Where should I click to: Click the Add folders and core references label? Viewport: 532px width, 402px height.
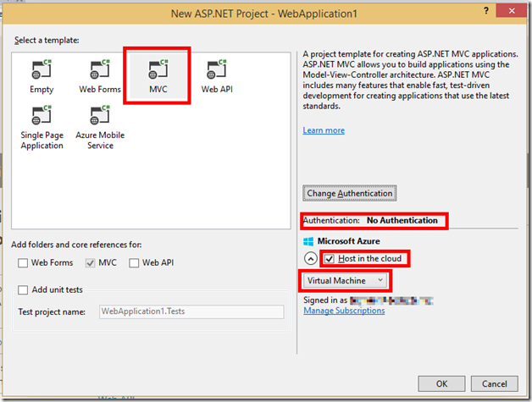[x=76, y=245]
